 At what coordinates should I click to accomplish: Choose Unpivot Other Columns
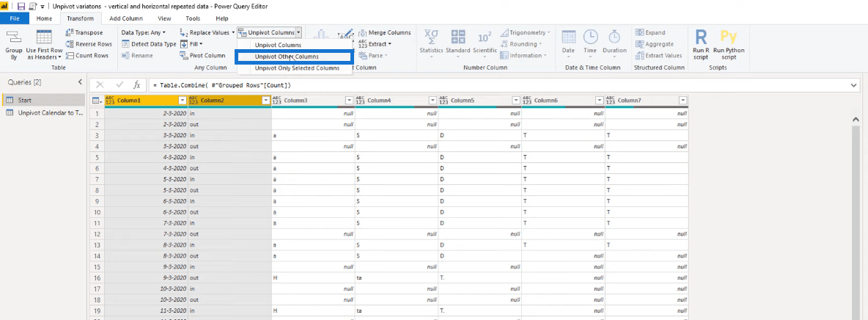[x=294, y=57]
